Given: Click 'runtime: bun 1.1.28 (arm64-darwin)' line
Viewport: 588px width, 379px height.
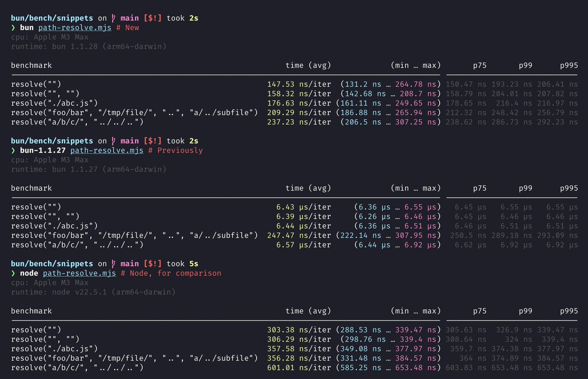Looking at the screenshot, I should coord(89,47).
